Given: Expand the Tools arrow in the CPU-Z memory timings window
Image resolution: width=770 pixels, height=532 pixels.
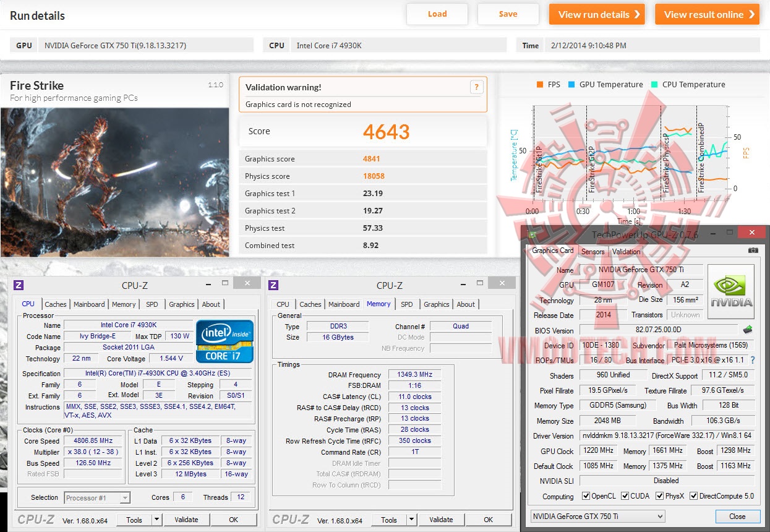Looking at the screenshot, I should pyautogui.click(x=412, y=520).
